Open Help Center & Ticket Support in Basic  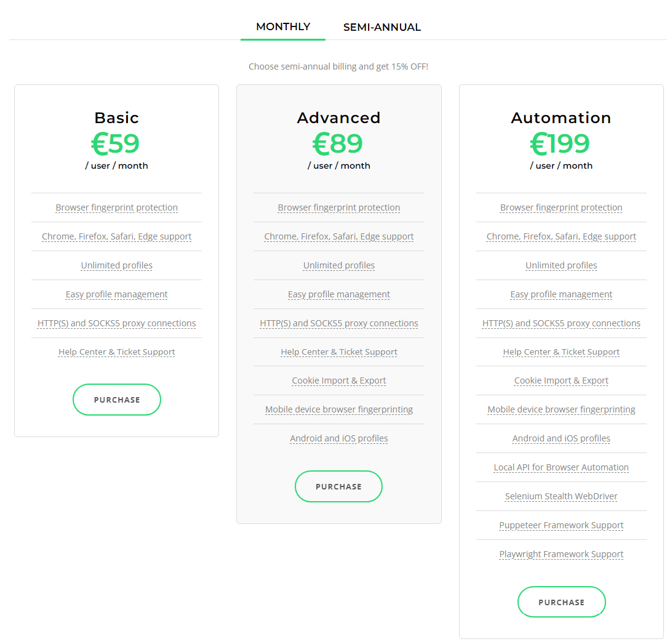click(116, 352)
